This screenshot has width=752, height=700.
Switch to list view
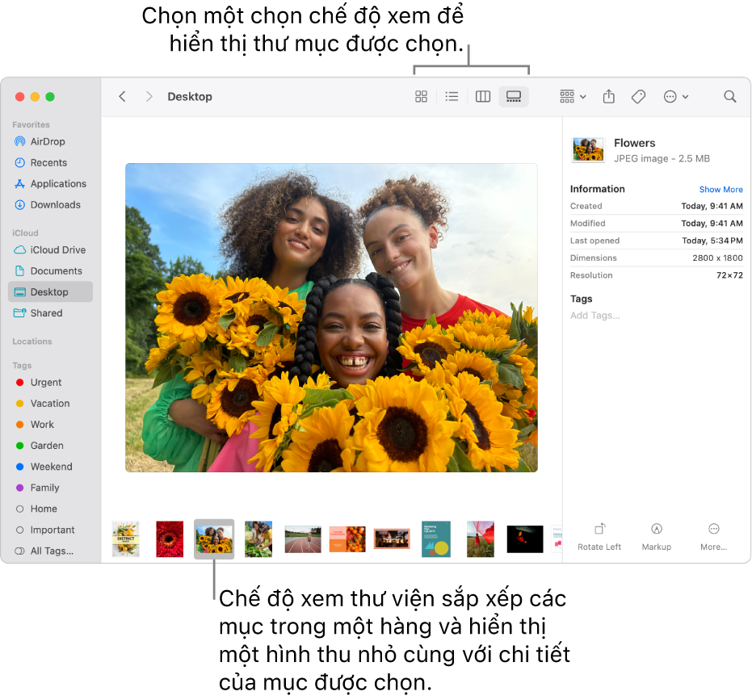click(x=452, y=97)
